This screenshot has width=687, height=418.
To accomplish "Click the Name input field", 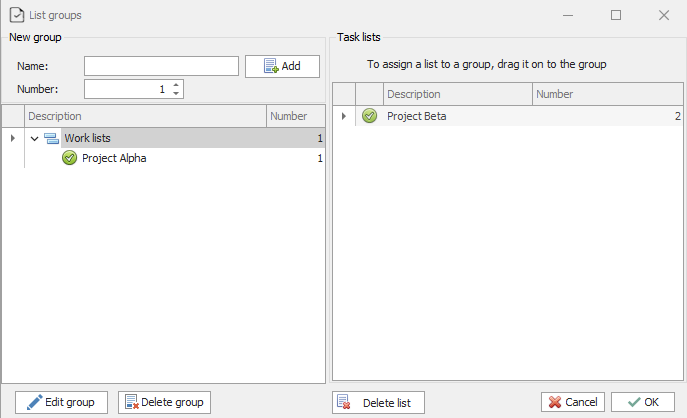I will [x=161, y=66].
